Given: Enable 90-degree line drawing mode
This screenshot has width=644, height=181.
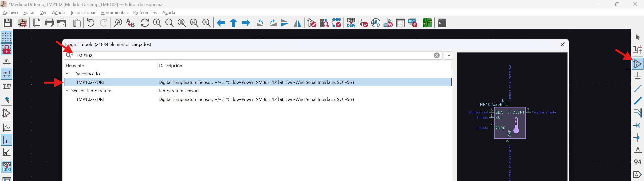Looking at the screenshot, I should [x=7, y=140].
